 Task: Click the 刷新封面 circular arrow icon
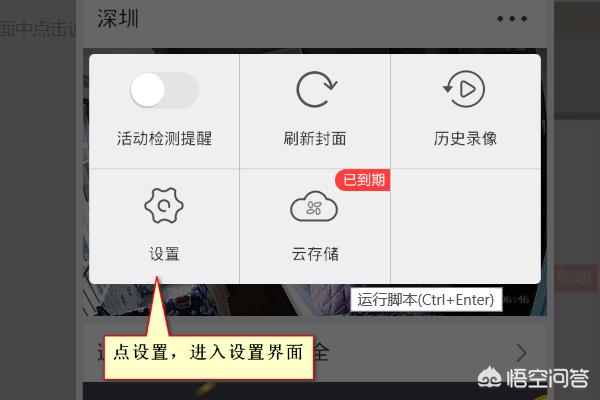(x=316, y=89)
